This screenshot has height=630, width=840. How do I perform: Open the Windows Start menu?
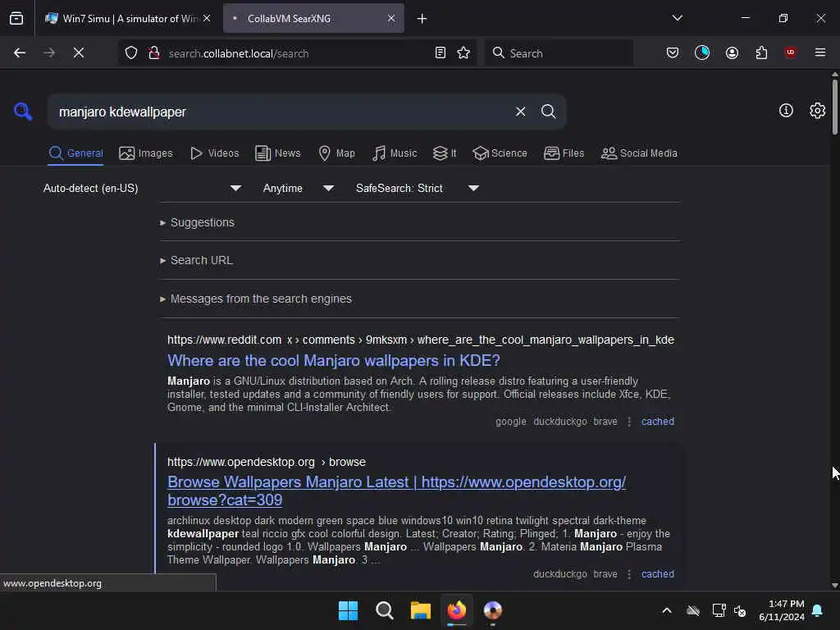tap(348, 610)
